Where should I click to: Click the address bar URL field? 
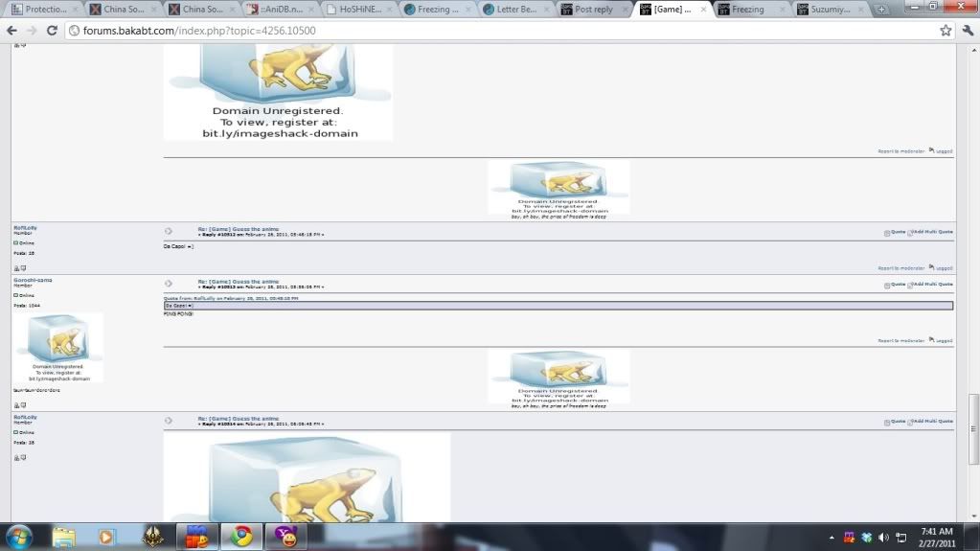coord(479,31)
